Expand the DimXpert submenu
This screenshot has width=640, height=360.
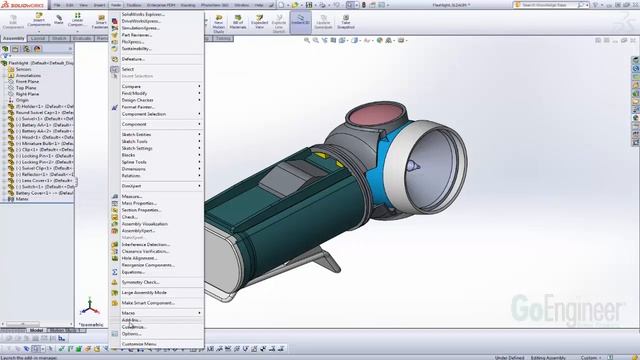point(157,186)
